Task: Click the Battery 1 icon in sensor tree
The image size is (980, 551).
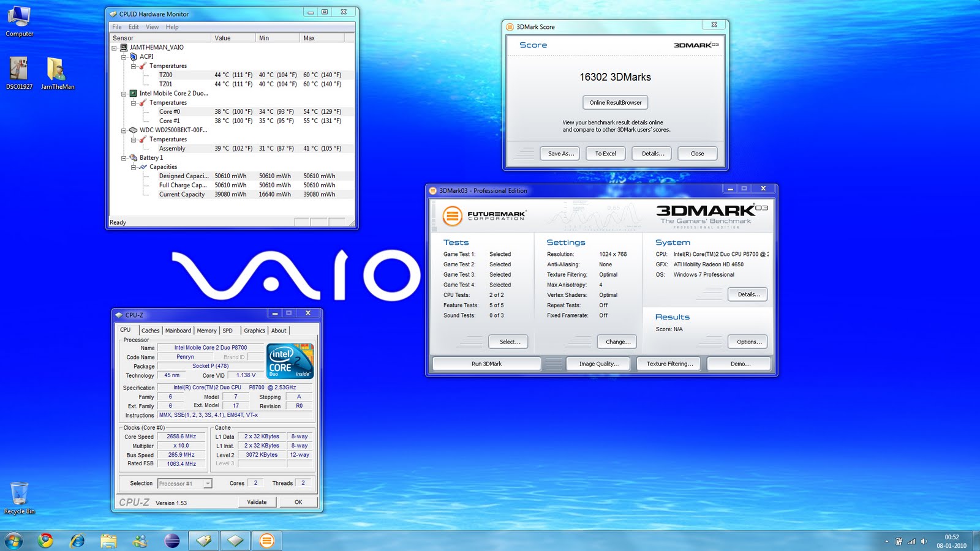Action: tap(134, 157)
